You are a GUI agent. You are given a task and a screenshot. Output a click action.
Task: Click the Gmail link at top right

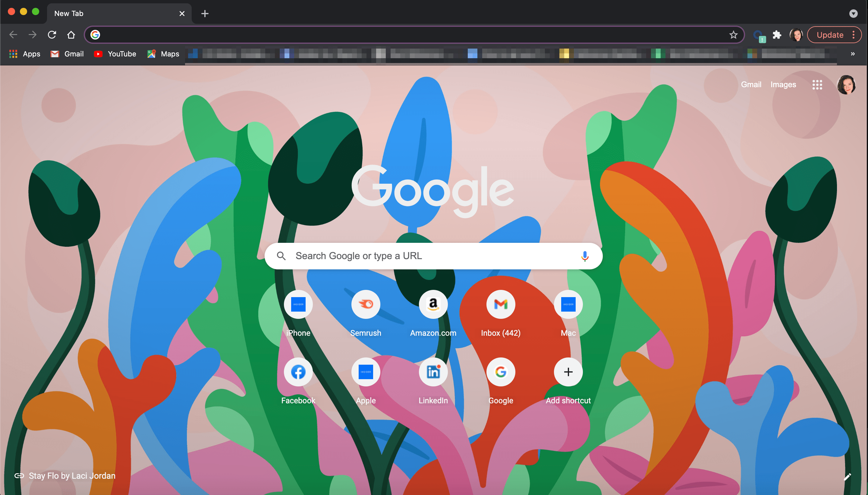click(x=751, y=84)
